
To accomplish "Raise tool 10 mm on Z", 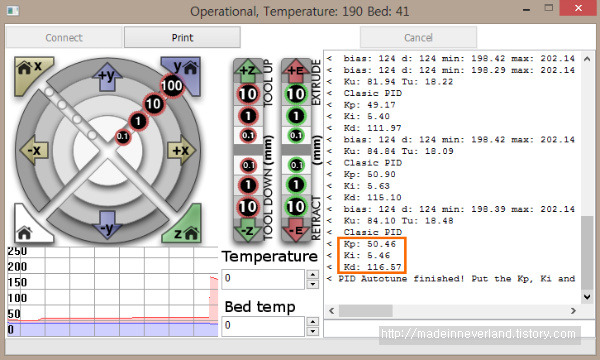I will [248, 94].
